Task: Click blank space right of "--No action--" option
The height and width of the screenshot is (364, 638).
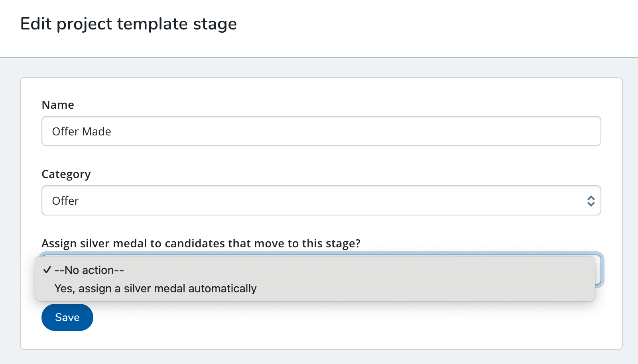Action: 359,270
